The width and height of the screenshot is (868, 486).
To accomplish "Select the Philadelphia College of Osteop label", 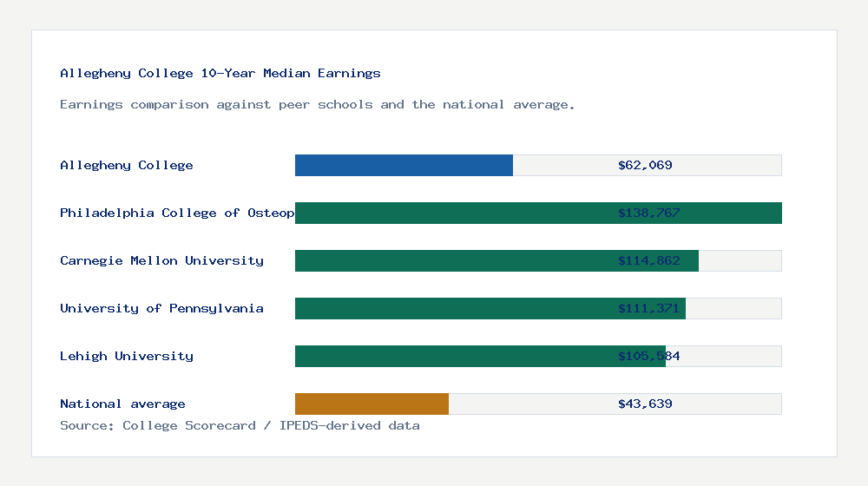I will click(177, 213).
